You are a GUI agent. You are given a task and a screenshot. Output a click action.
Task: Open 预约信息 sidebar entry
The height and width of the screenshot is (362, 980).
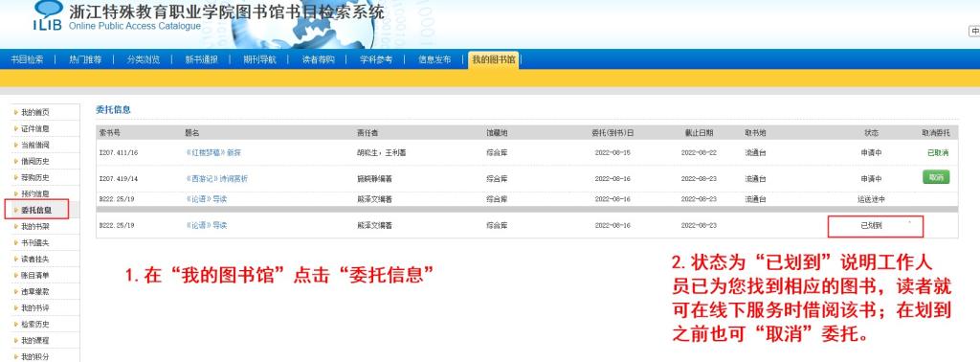point(35,193)
